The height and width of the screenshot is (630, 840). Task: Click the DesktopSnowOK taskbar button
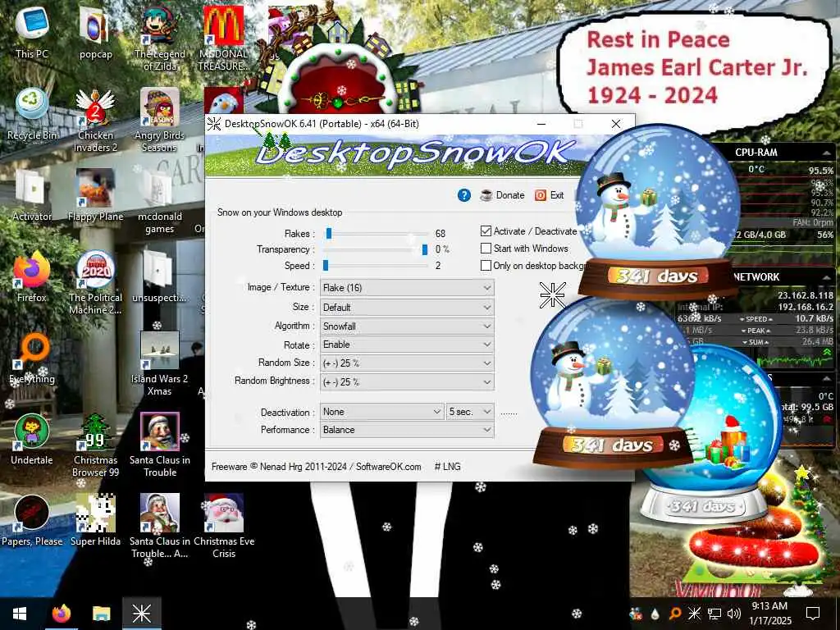(142, 614)
